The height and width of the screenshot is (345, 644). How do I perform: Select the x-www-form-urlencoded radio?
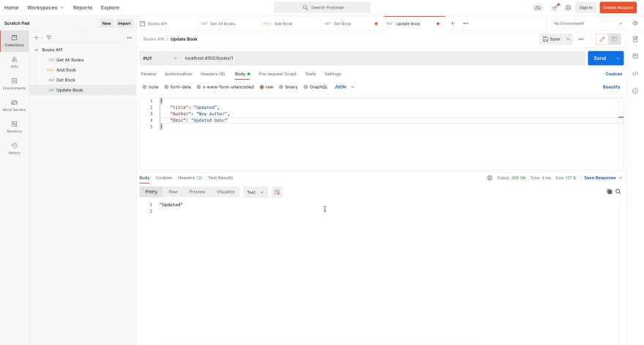click(199, 87)
